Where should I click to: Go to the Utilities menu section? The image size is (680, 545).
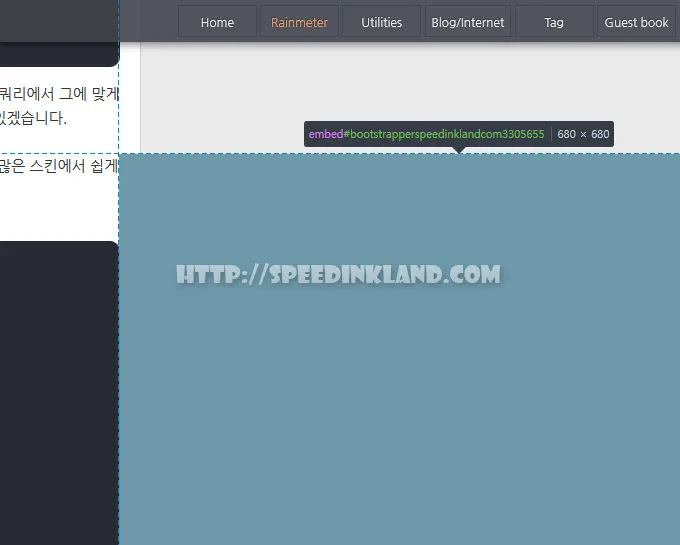point(382,22)
